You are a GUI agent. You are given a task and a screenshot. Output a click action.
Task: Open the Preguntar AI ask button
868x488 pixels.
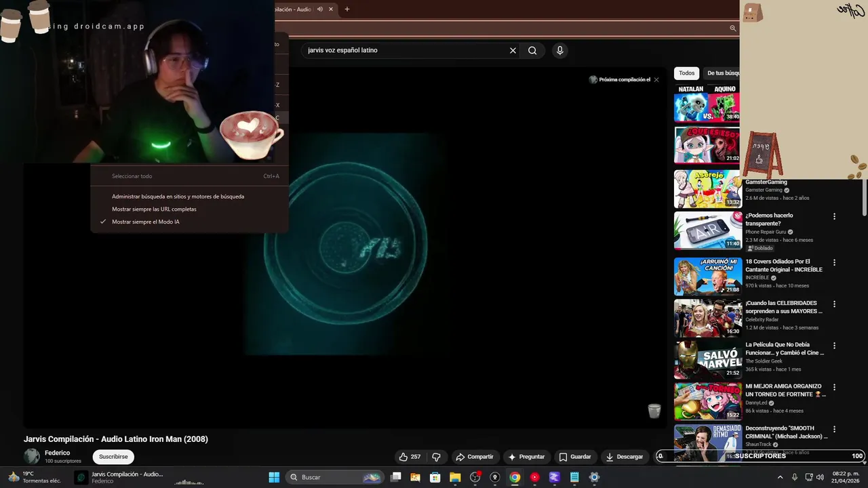(x=526, y=457)
